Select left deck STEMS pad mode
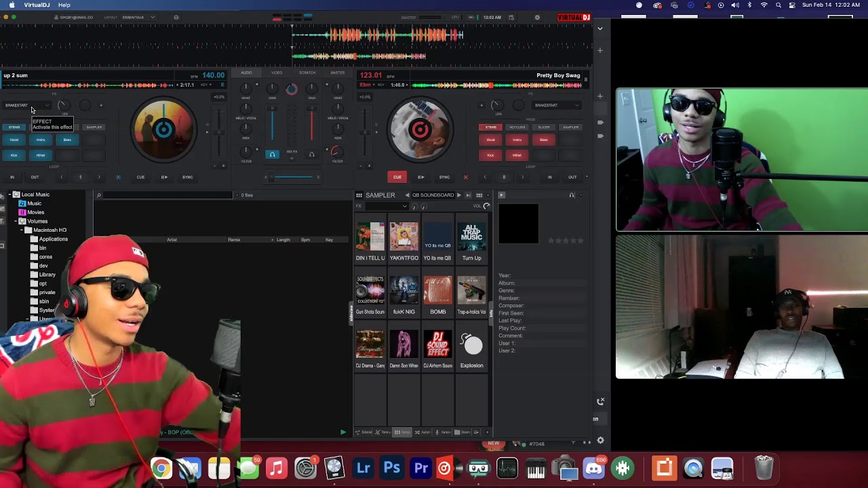 [14, 127]
